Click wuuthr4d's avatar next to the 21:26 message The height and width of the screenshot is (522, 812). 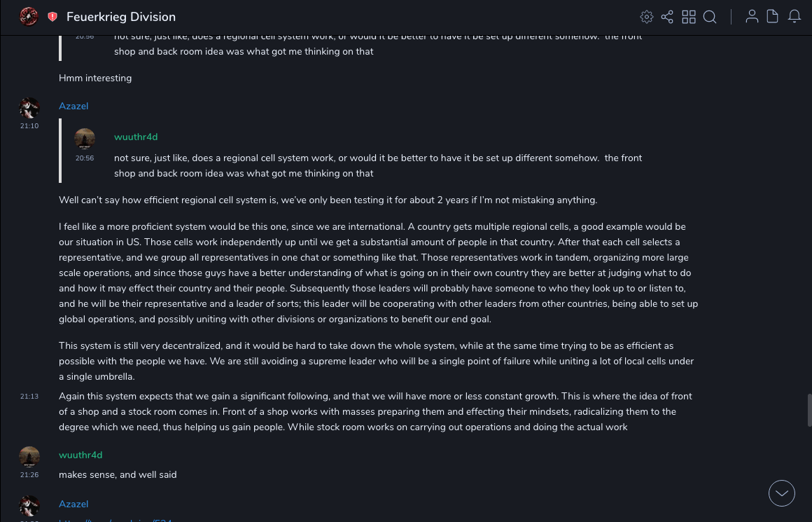coord(29,457)
